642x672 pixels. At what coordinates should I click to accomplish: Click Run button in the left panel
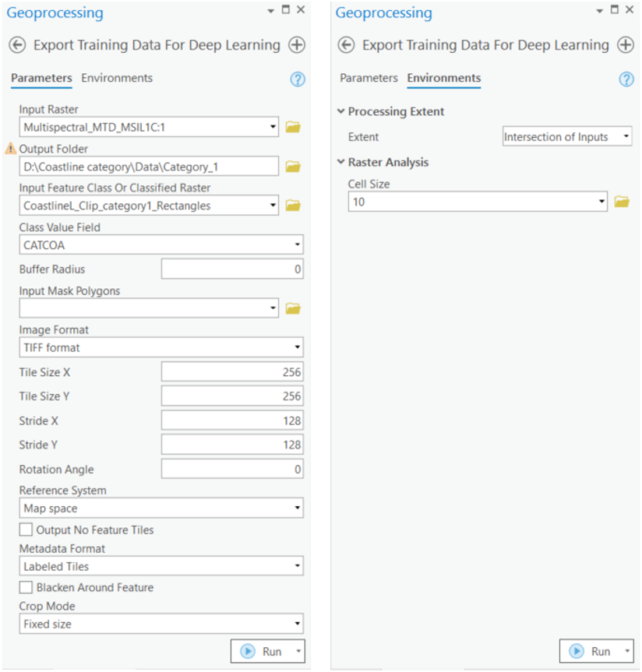261,652
